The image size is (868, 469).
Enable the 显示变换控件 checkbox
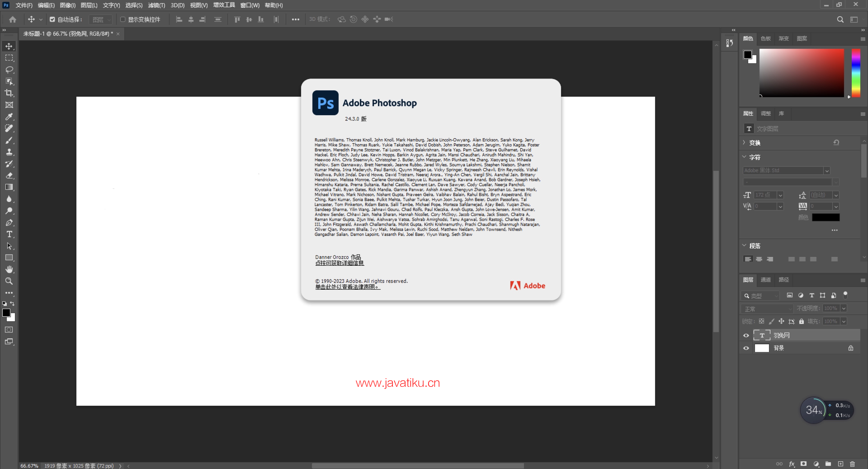point(123,19)
